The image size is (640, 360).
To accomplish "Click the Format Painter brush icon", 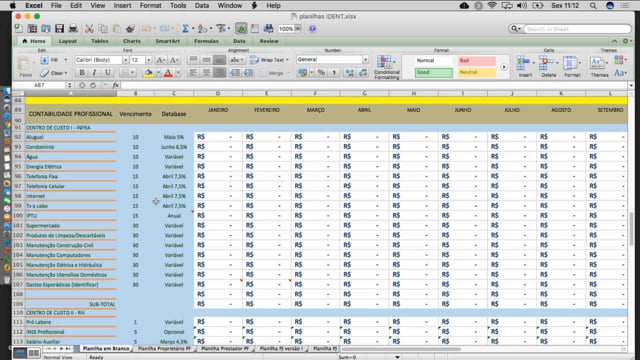I will (x=131, y=29).
